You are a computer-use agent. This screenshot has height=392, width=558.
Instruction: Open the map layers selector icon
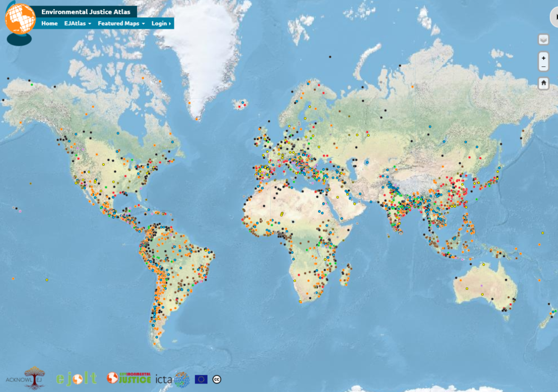543,39
